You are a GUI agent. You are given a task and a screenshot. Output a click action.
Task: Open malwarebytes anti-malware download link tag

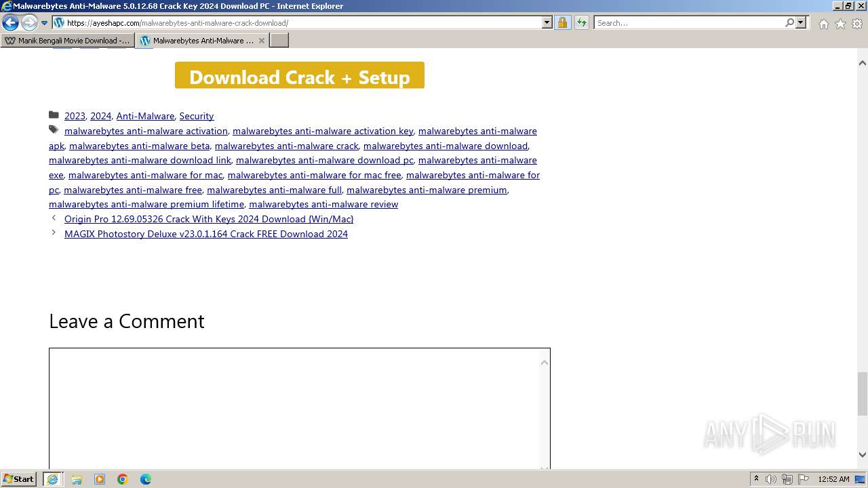click(x=140, y=160)
